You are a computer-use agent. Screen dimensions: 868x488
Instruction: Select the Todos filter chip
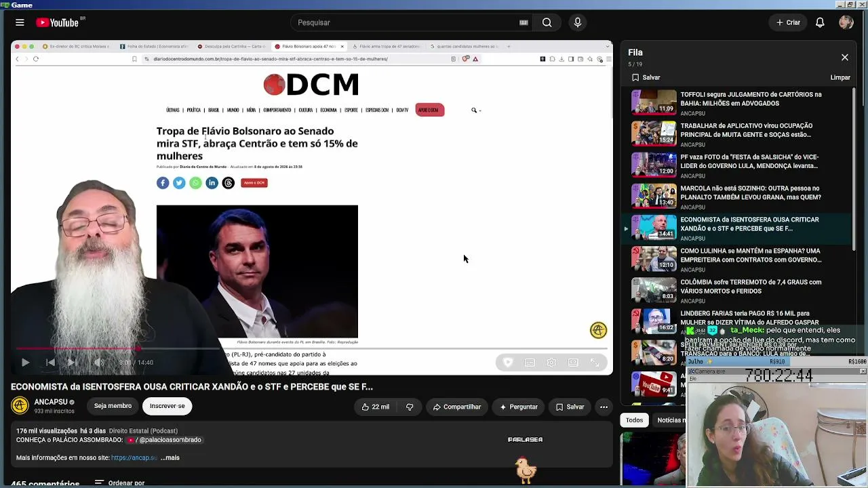(x=634, y=420)
